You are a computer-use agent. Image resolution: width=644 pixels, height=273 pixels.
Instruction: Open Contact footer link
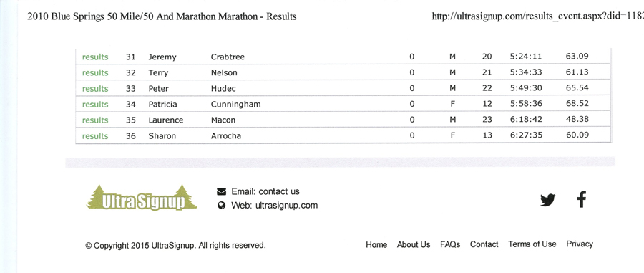pos(484,244)
